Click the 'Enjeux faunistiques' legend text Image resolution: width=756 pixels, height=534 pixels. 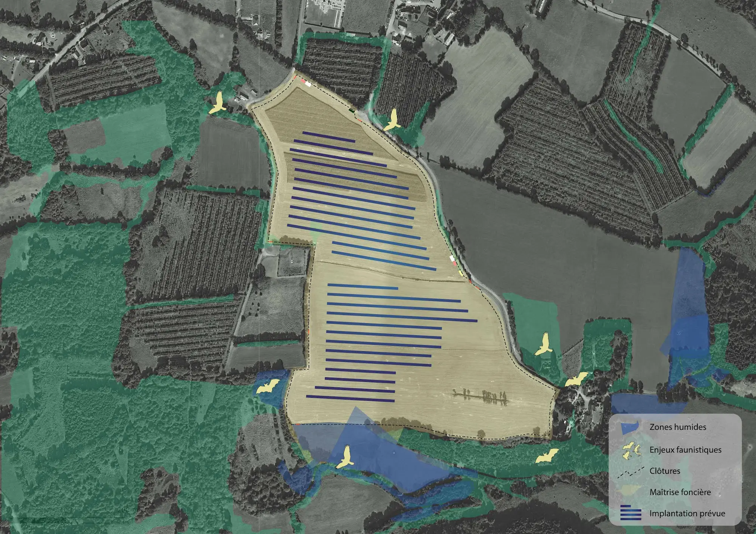pos(685,450)
